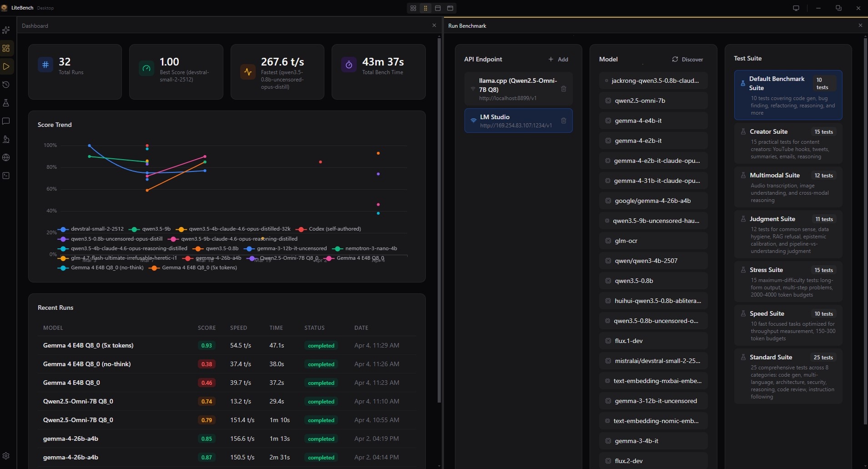Select the llama.cpp Qwen2.5-Omni endpoint
Image resolution: width=868 pixels, height=469 pixels.
[518, 89]
